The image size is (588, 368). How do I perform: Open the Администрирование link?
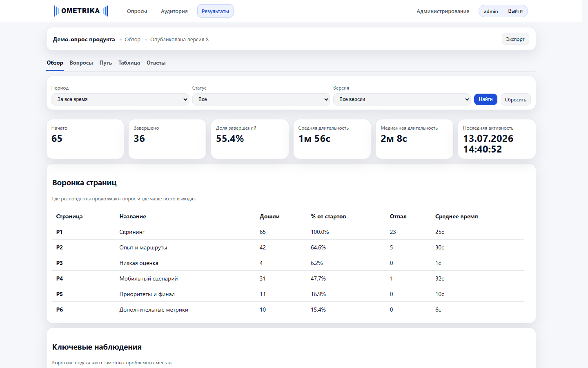(x=443, y=11)
